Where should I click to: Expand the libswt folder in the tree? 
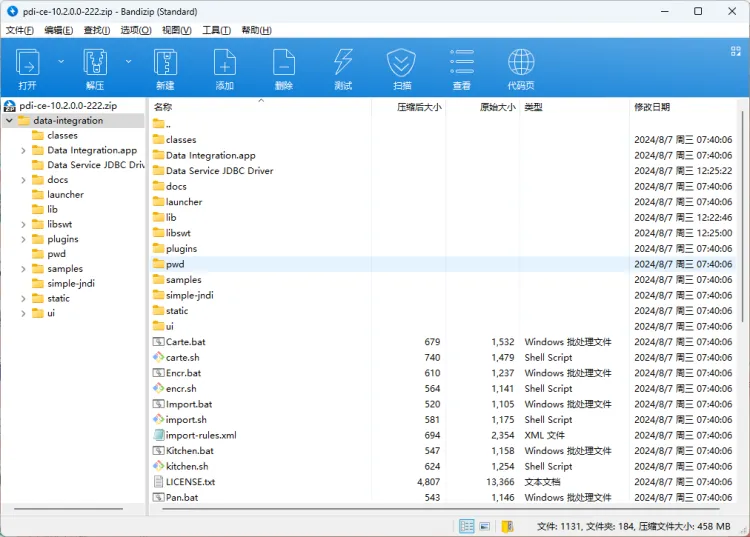point(23,224)
